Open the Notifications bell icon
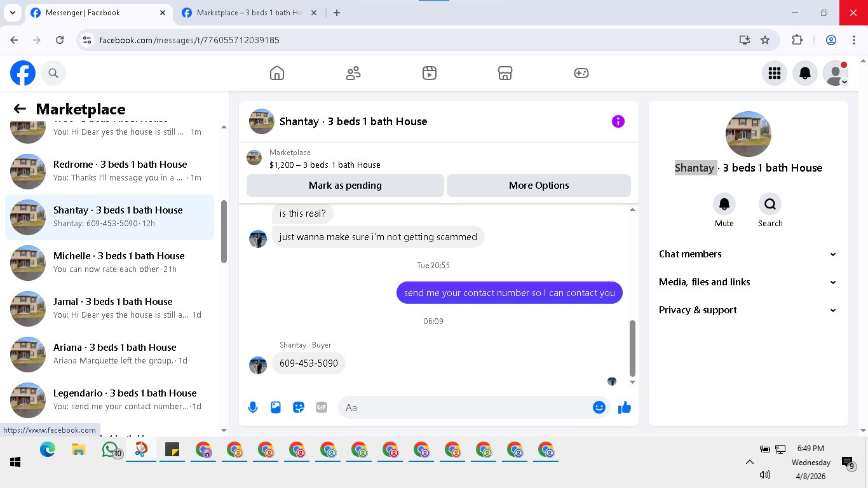The width and height of the screenshot is (868, 488). point(805,73)
